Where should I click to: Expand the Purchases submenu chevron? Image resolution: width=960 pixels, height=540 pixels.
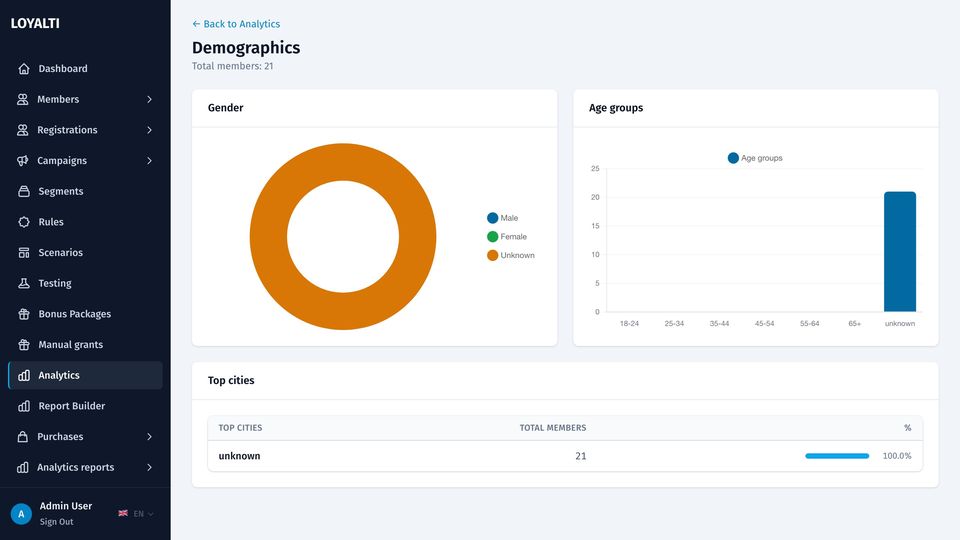point(149,437)
